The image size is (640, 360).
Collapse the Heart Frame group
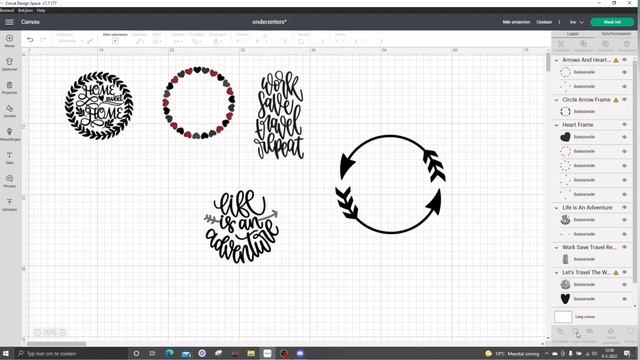[556, 125]
